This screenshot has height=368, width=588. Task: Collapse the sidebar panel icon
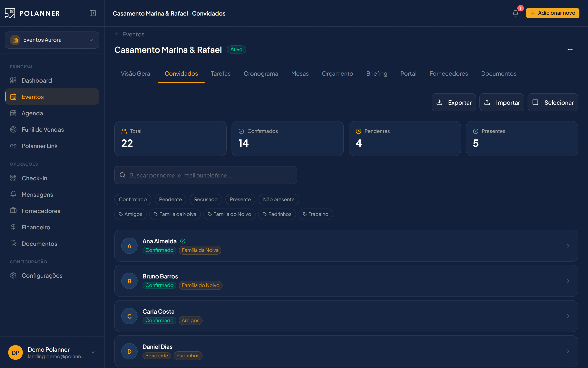click(92, 13)
